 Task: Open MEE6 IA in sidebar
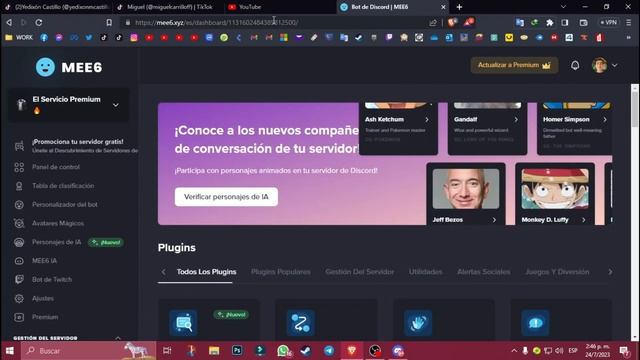coord(44,261)
